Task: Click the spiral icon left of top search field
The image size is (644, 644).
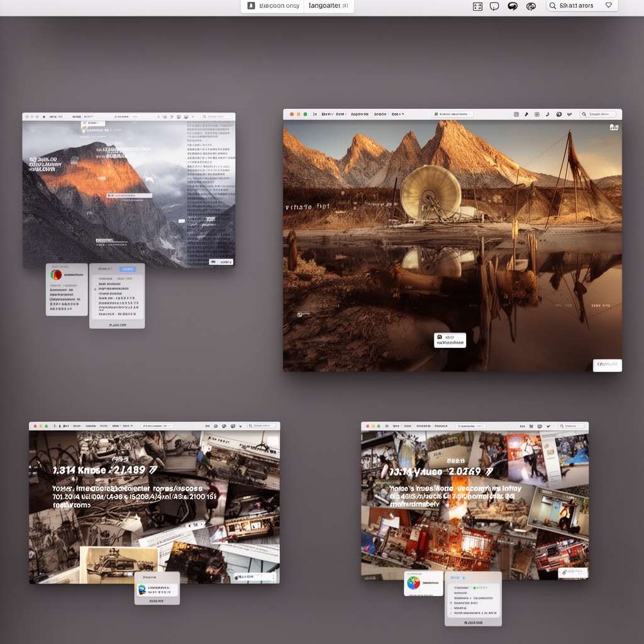Action: point(531,6)
